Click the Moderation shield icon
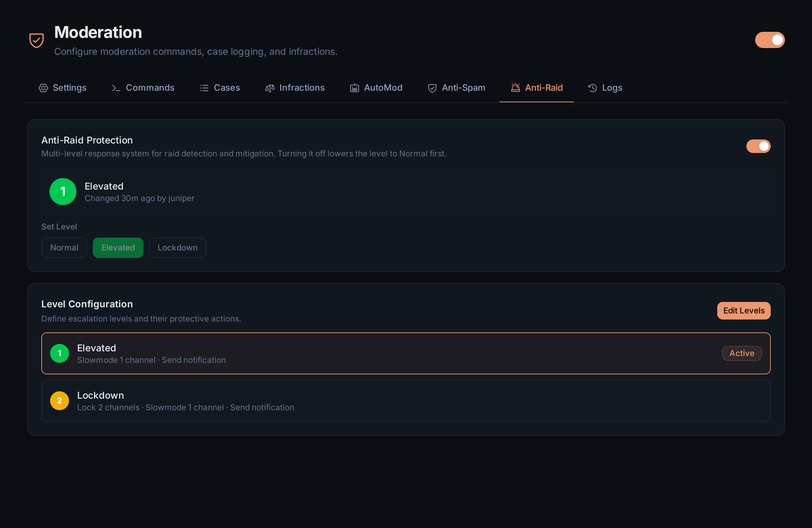This screenshot has height=528, width=812. [x=37, y=41]
